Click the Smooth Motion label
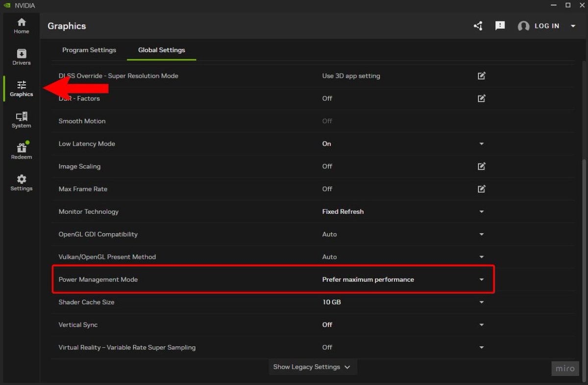The width and height of the screenshot is (588, 385). tap(82, 121)
